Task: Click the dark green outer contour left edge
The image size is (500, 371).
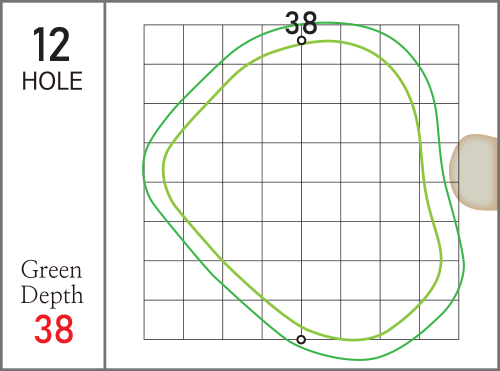Action: tap(143, 168)
